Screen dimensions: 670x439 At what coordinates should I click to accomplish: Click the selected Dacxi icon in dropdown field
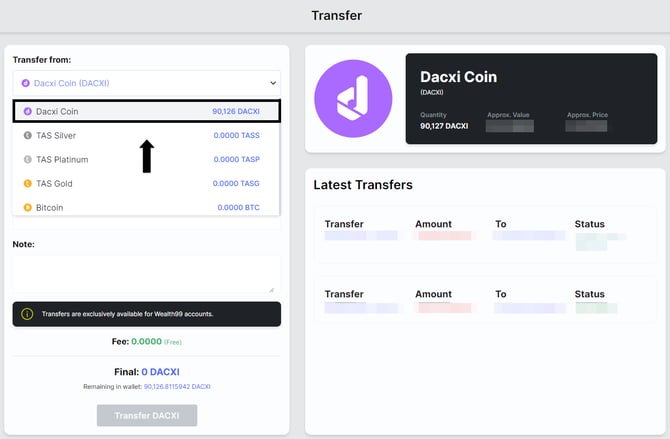click(x=26, y=83)
